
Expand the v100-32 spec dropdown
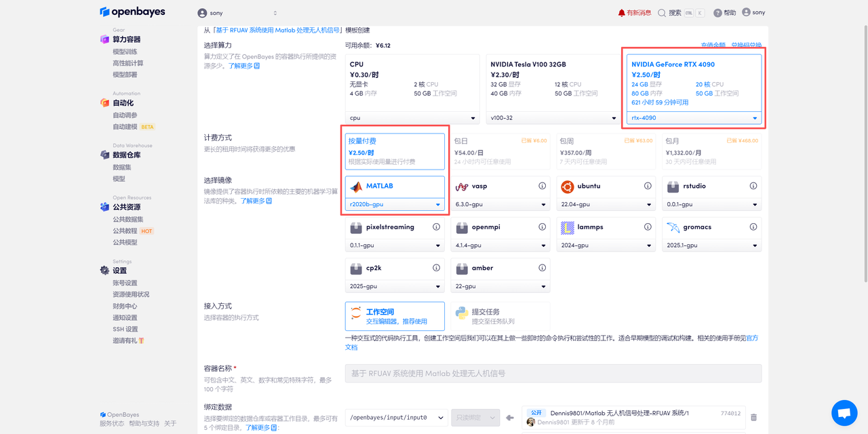tap(553, 117)
